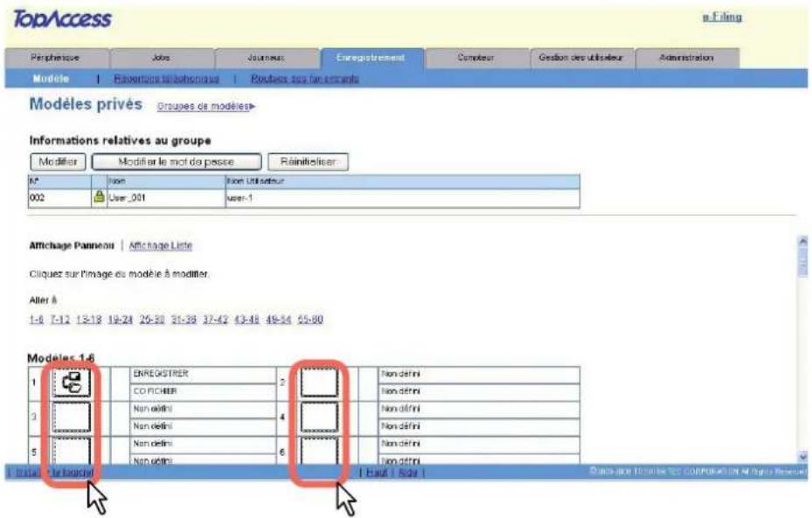Switch to the Jobs tab

coord(162,58)
